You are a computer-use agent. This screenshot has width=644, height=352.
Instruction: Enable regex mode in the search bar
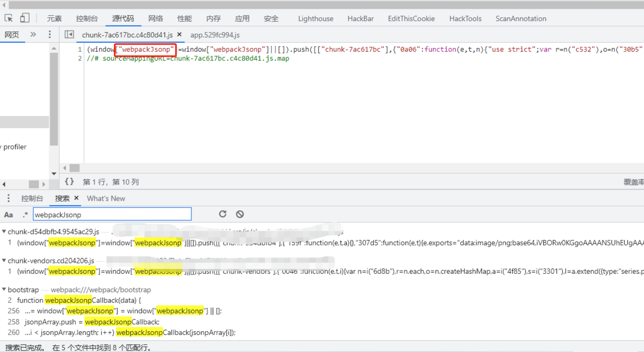click(24, 214)
